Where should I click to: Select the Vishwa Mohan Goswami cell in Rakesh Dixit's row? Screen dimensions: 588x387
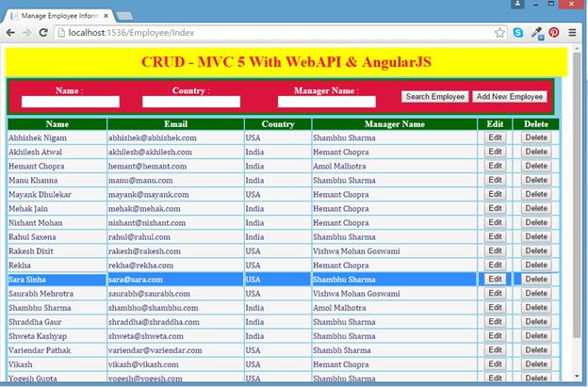[x=395, y=251]
